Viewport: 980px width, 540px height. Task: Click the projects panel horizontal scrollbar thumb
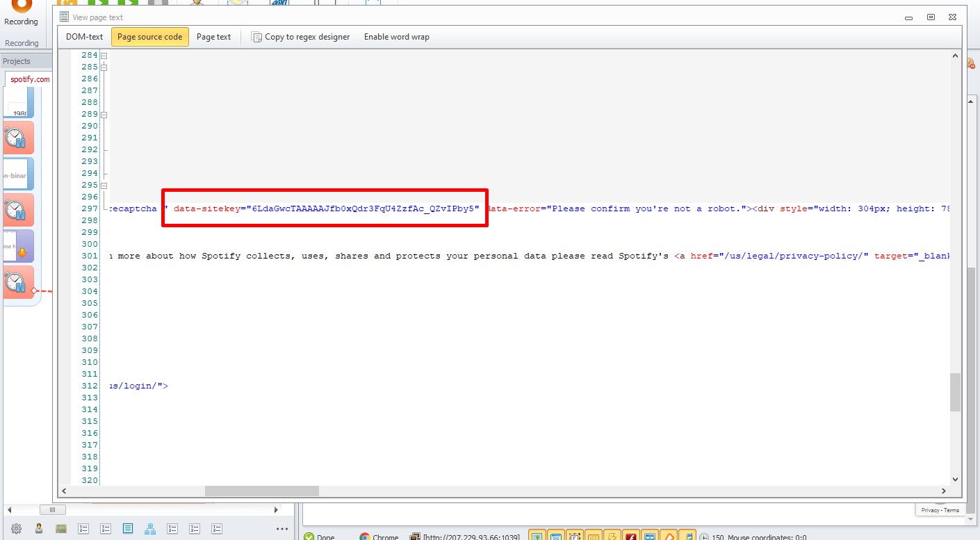click(52, 510)
